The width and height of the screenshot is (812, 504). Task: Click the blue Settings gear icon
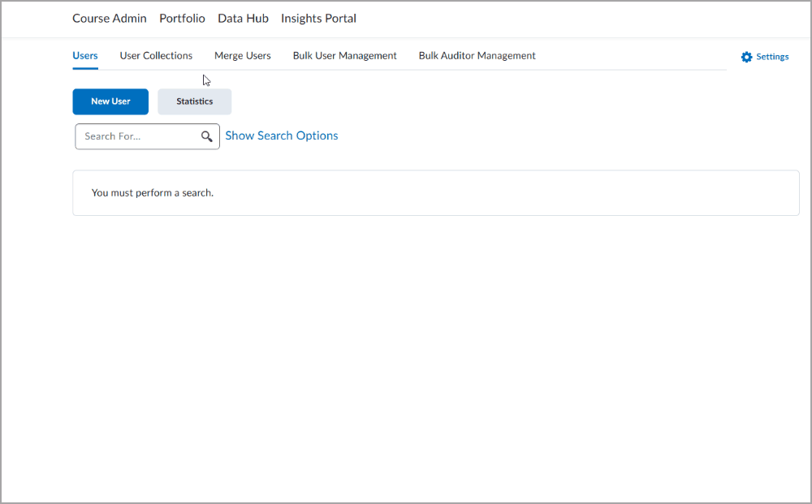747,56
